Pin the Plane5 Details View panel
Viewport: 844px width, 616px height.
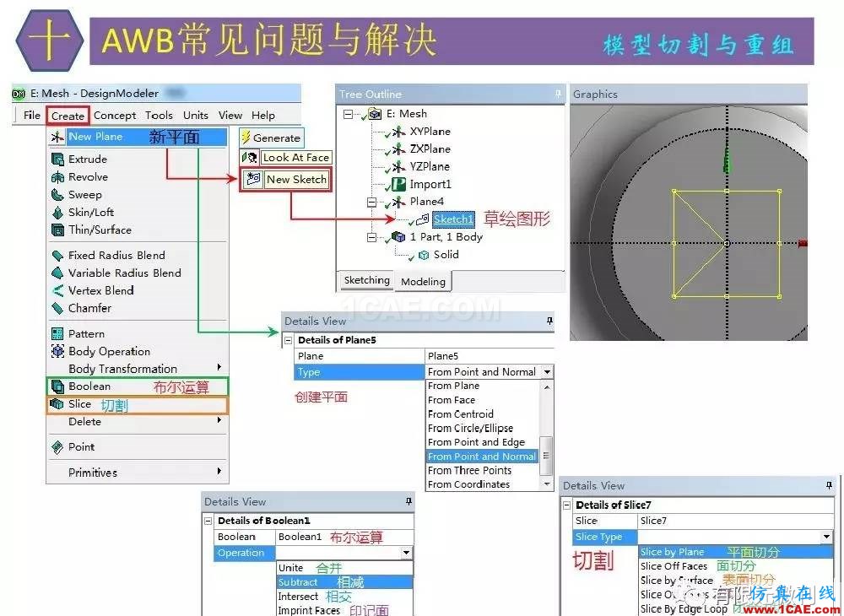pos(549,321)
